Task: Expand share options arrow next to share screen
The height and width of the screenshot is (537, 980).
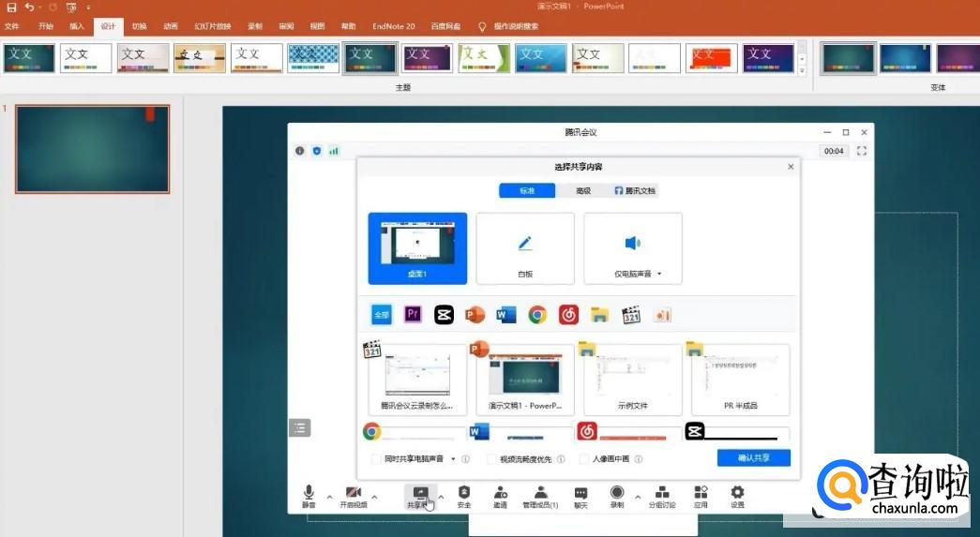Action: click(442, 497)
